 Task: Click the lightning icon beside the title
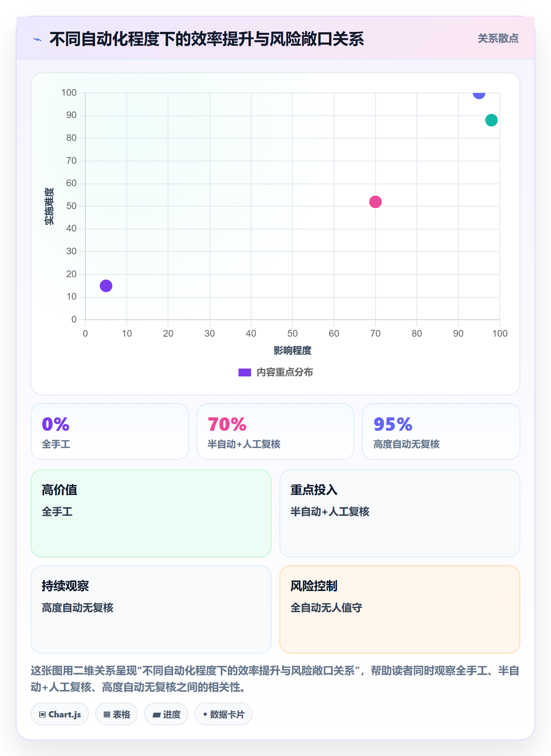[37, 39]
